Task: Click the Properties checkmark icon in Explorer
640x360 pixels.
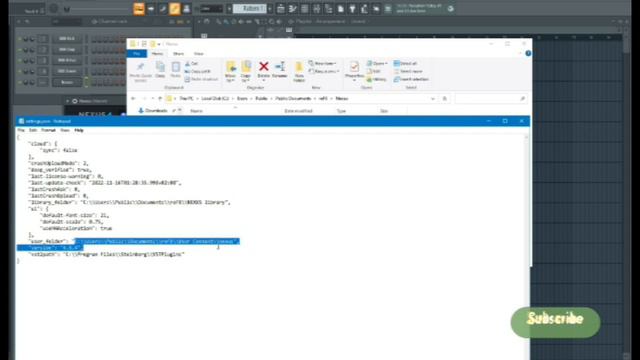Action: click(354, 67)
